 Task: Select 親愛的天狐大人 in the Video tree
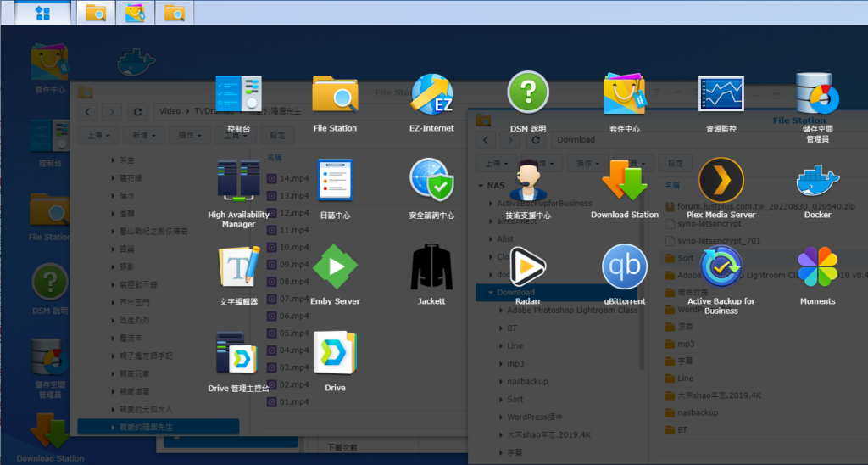[x=146, y=409]
